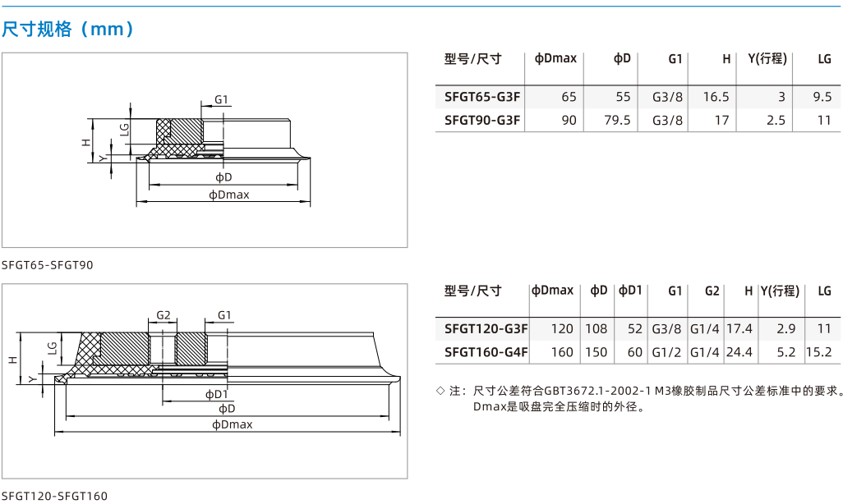Click the G1 value "G1/2" for SFGT160-G4F
Viewport: 843px width, 504px height.
[x=666, y=352]
